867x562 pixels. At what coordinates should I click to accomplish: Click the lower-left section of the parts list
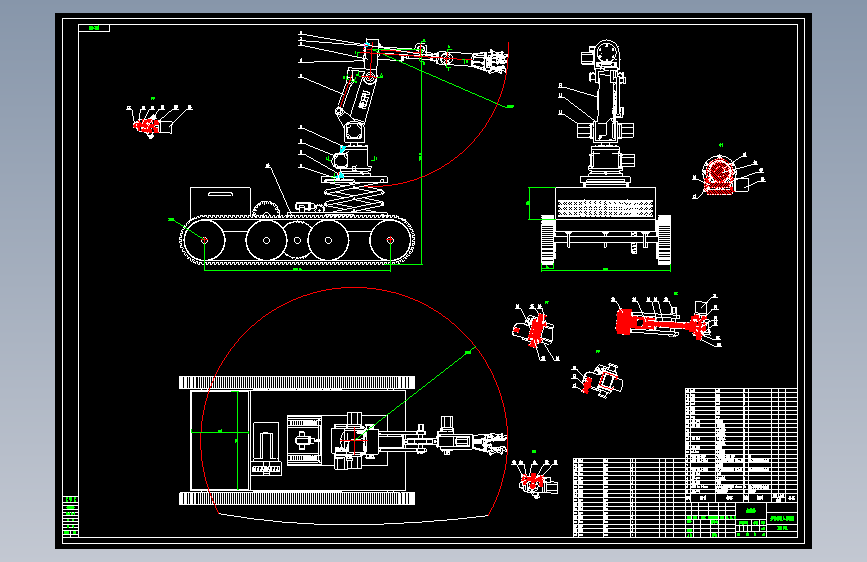point(629,497)
